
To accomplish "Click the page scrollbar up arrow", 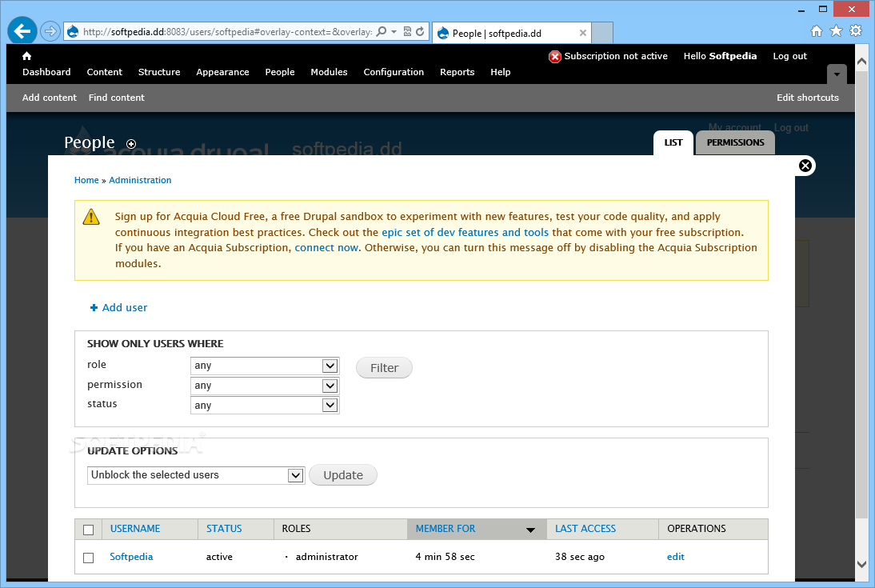I will [x=861, y=60].
